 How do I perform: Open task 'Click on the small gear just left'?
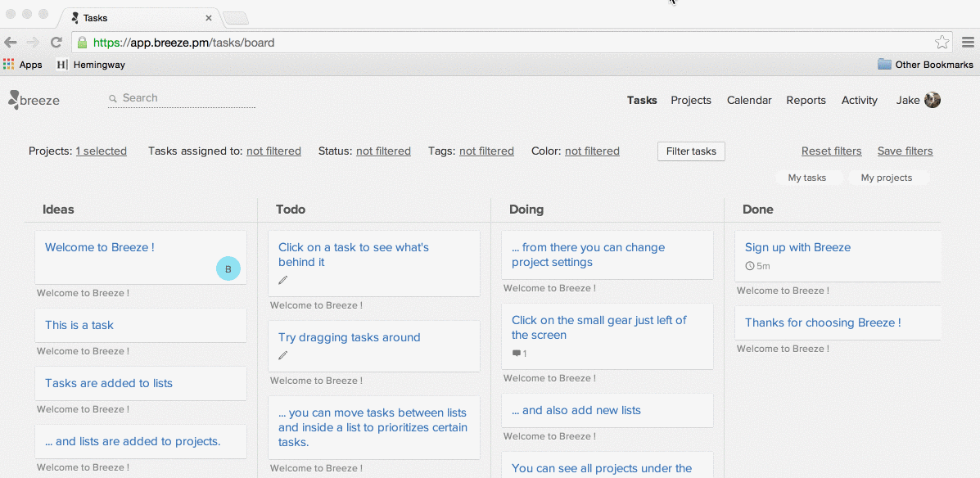(x=598, y=327)
